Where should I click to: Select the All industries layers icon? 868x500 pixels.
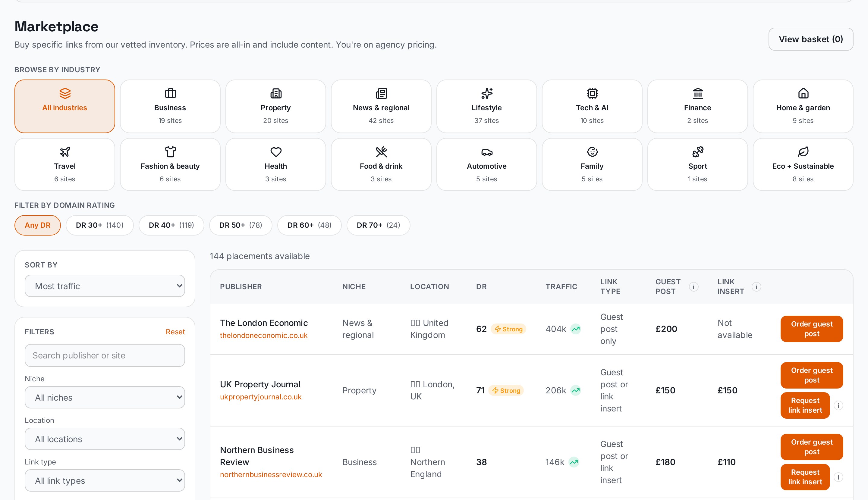pyautogui.click(x=64, y=93)
